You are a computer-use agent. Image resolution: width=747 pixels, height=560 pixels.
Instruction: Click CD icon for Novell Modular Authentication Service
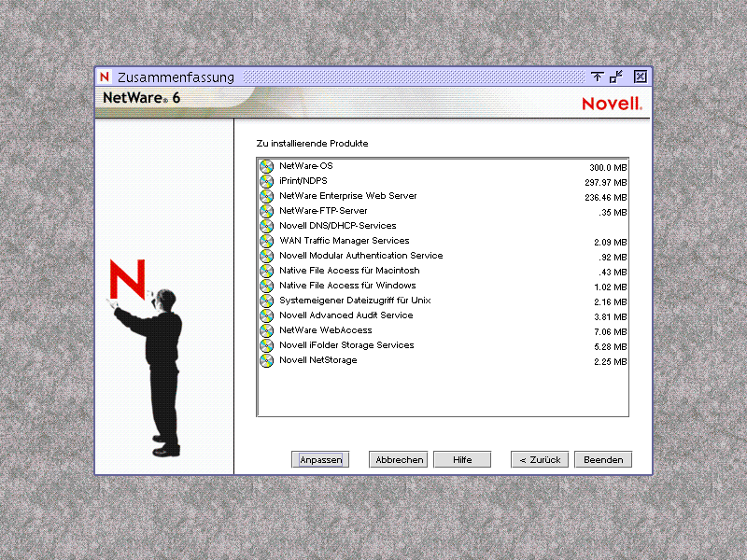[266, 256]
